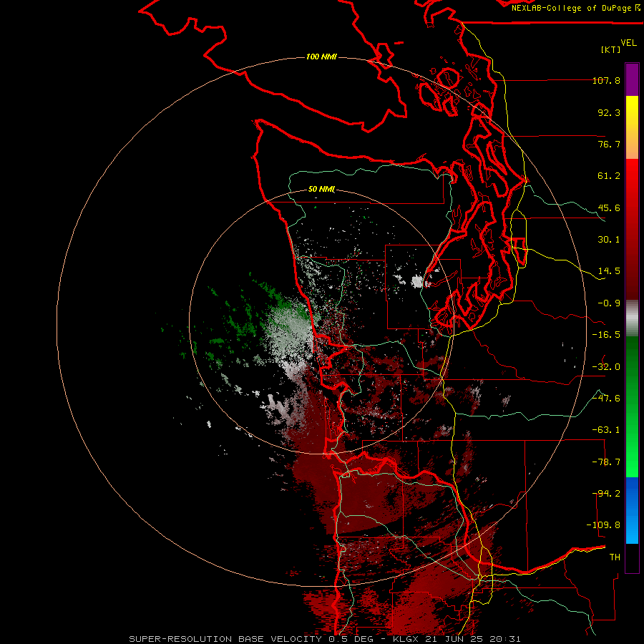Click the -78.7 velocity scale value
Screen dimensions: 644x644
click(x=606, y=462)
